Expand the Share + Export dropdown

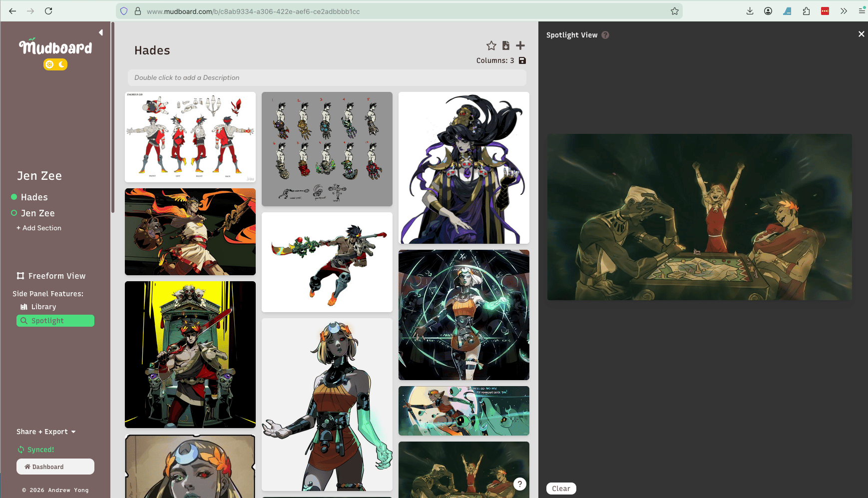click(x=46, y=432)
